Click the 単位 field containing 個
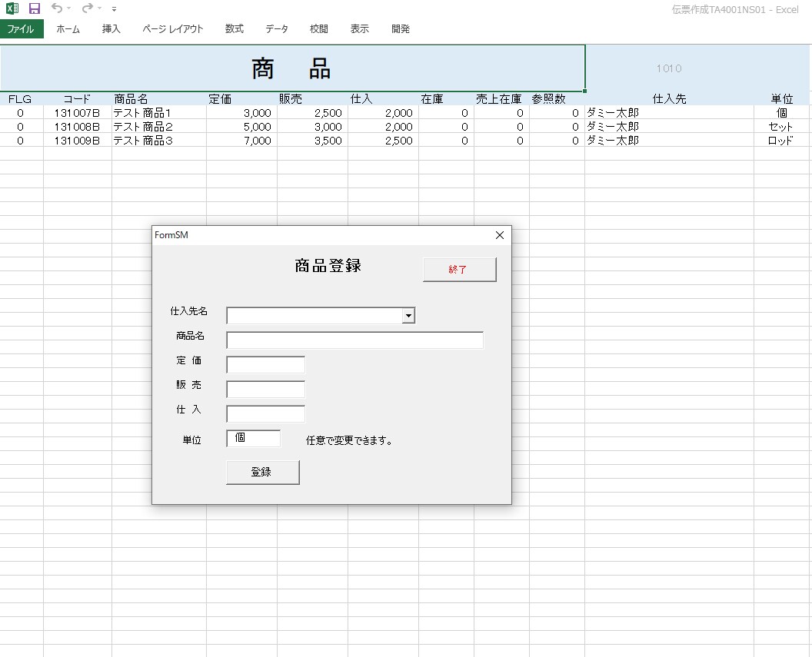This screenshot has height=657, width=812. pos(254,439)
